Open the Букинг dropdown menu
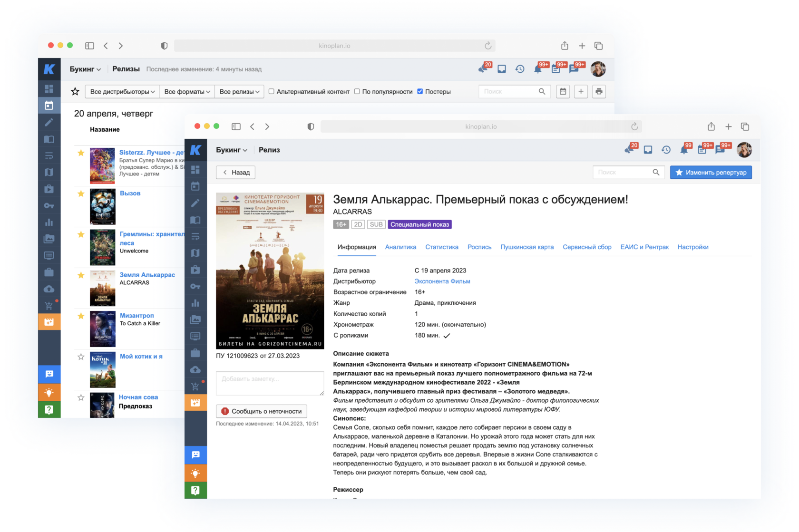799x532 pixels. point(232,149)
